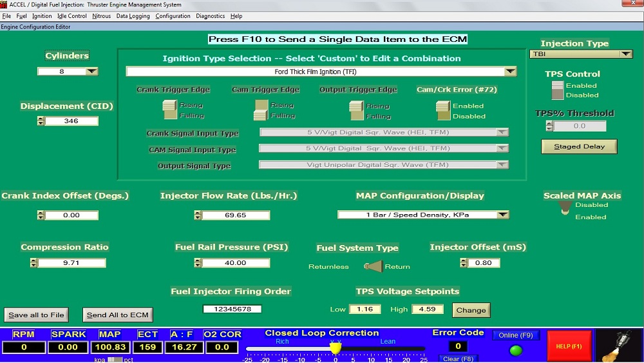Click the Crank Index Offset field 0.00
The image size is (644, 363).
click(71, 215)
